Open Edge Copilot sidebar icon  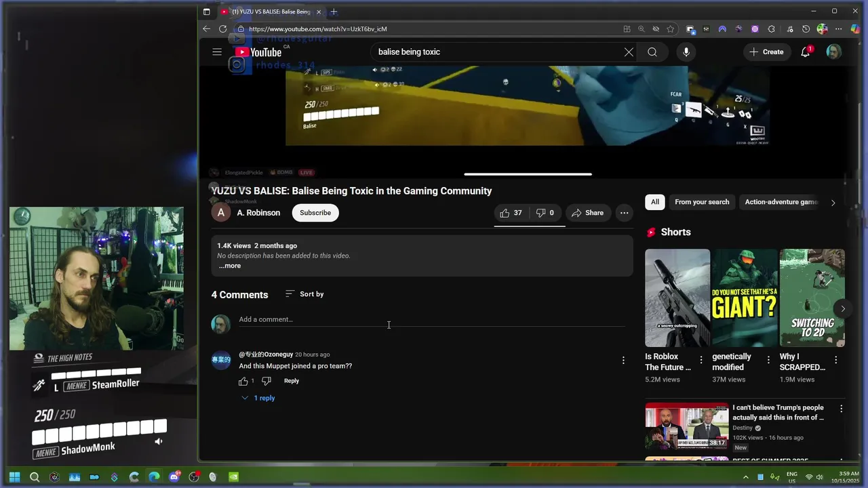[x=855, y=29]
